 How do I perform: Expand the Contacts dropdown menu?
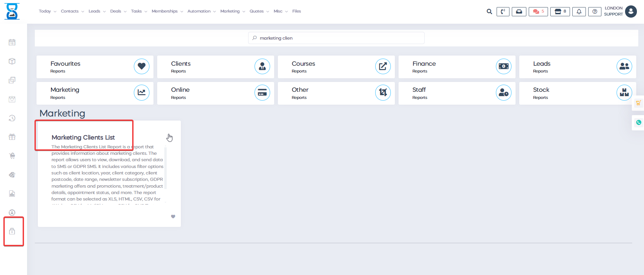72,11
